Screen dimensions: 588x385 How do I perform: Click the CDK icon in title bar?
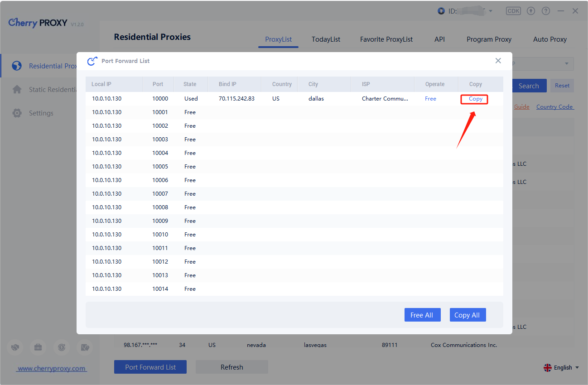pyautogui.click(x=513, y=11)
